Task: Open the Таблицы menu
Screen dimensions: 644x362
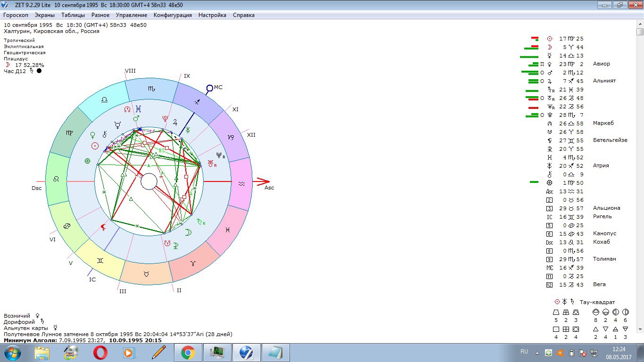Action: click(73, 15)
